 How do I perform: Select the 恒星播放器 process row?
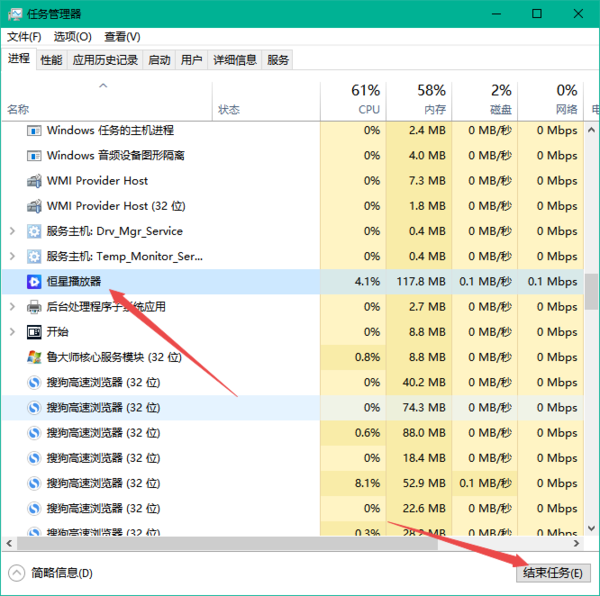point(293,282)
